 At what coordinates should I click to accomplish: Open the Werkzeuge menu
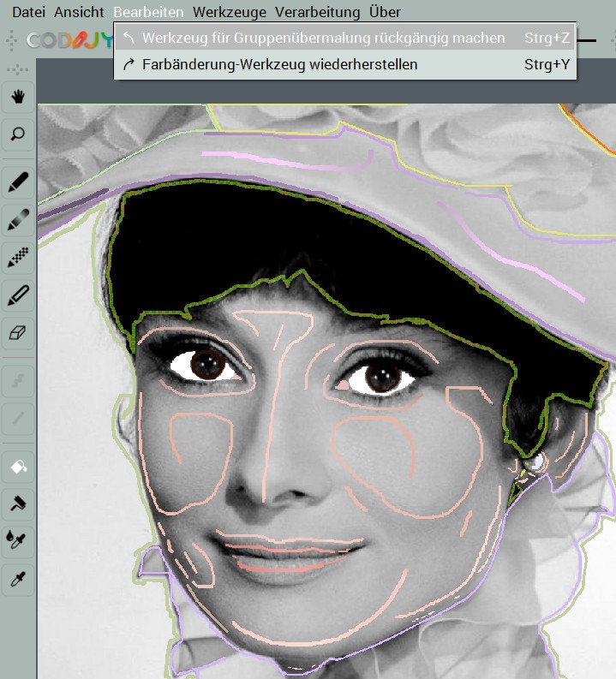[230, 12]
